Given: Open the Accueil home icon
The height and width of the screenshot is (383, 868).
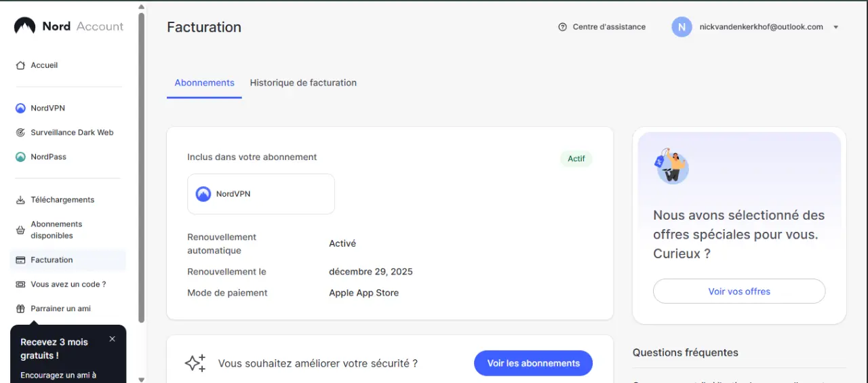Looking at the screenshot, I should tap(20, 66).
